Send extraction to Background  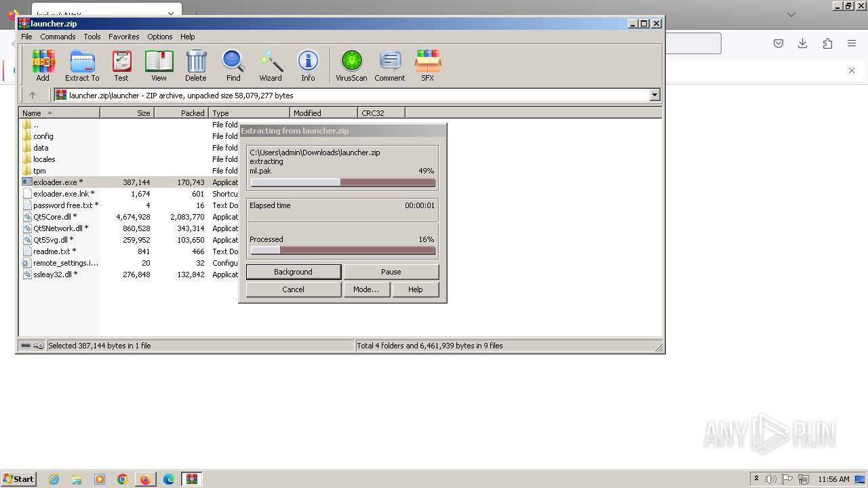(293, 272)
